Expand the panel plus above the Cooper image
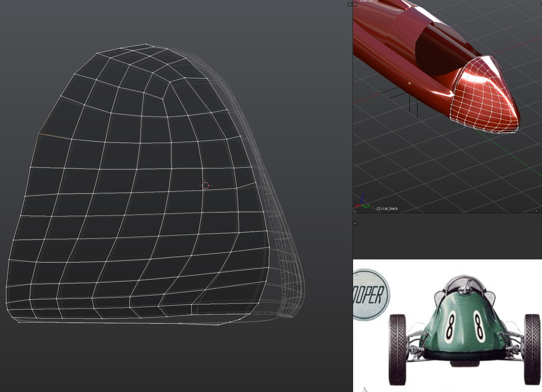The image size is (542, 392). pos(355,223)
